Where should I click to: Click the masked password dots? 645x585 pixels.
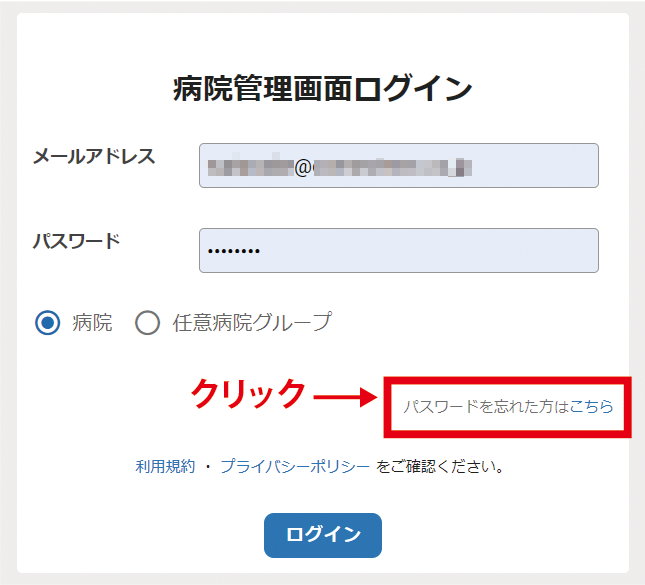pos(234,251)
